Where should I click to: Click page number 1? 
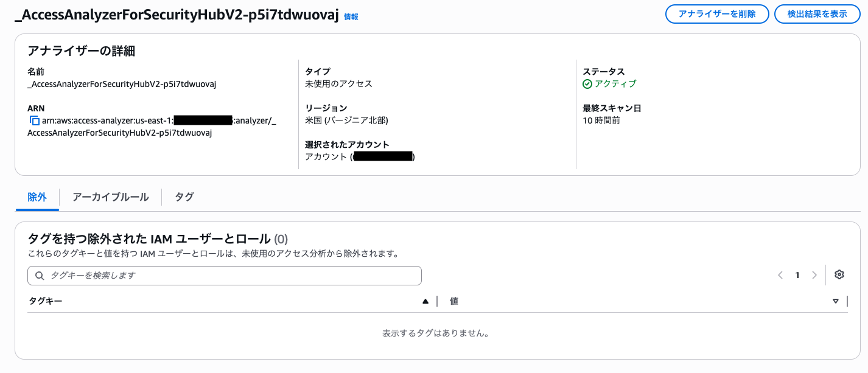[x=797, y=275]
